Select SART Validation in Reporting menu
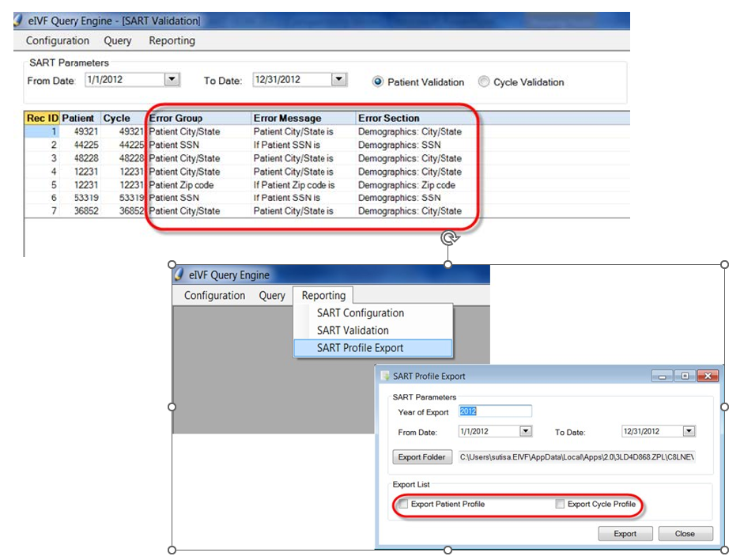 pyautogui.click(x=353, y=331)
